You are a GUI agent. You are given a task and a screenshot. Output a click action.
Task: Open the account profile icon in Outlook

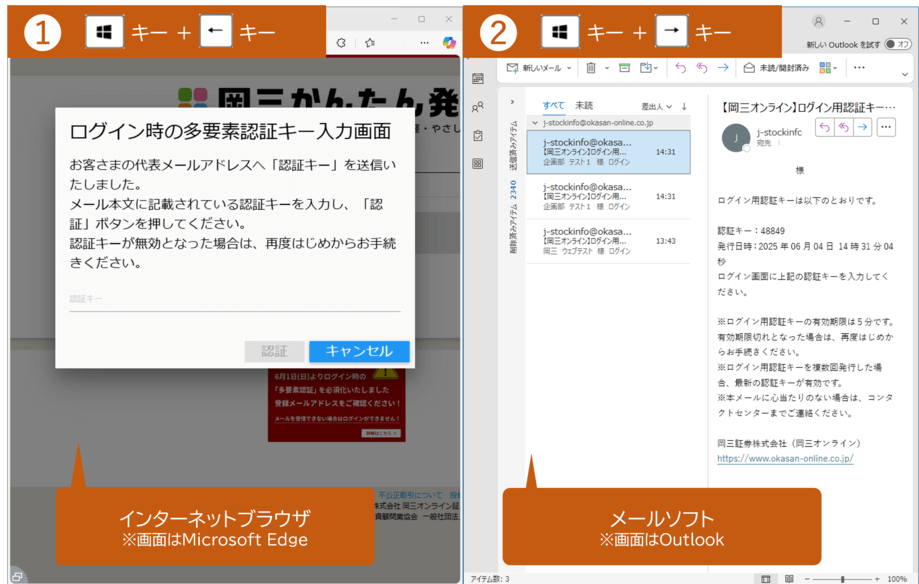818,21
